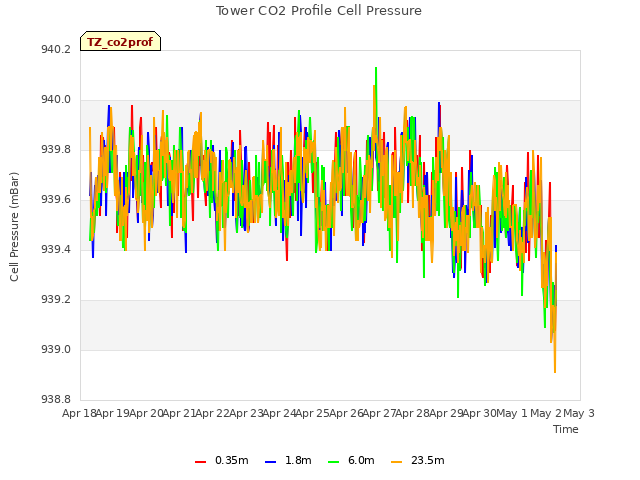
Task: Click the 939.2 y-axis tick label
Action: [x=56, y=300]
